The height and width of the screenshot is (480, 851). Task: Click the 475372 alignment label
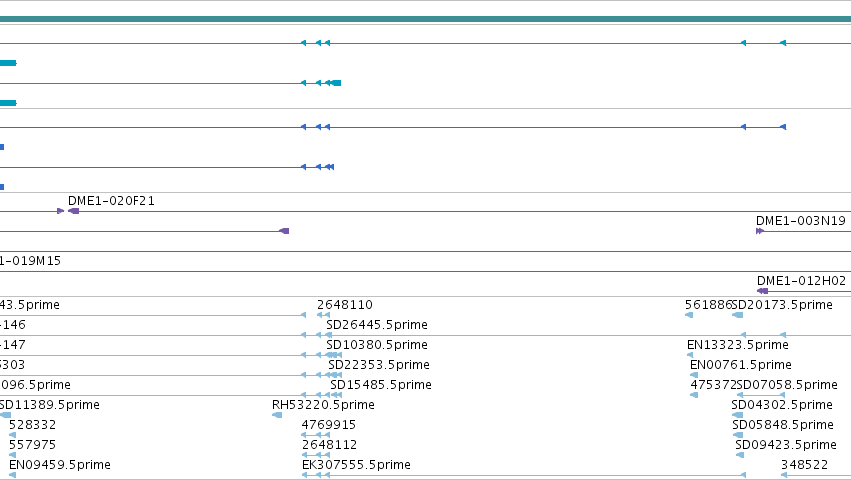714,385
